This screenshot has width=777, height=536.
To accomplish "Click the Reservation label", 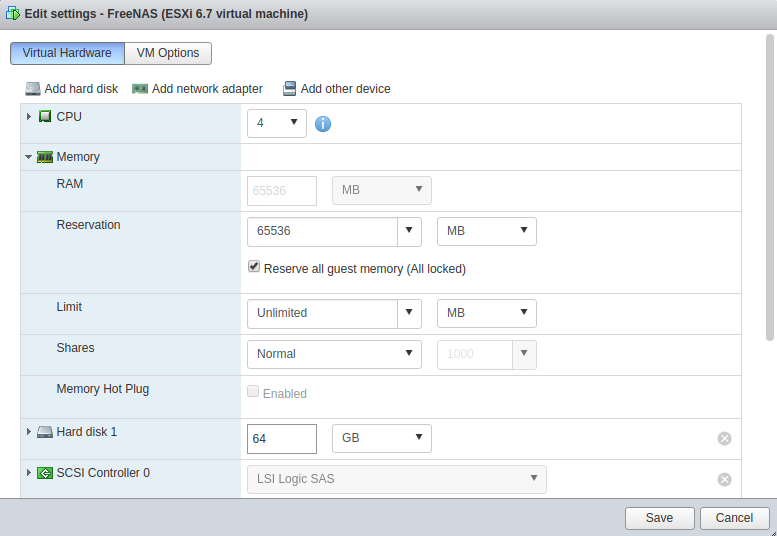I will (x=88, y=225).
